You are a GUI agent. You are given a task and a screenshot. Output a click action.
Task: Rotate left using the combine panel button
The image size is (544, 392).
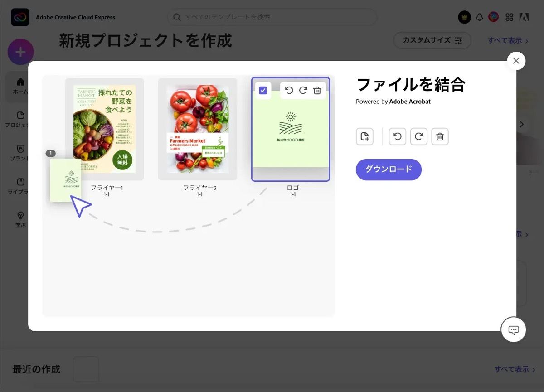click(x=398, y=136)
